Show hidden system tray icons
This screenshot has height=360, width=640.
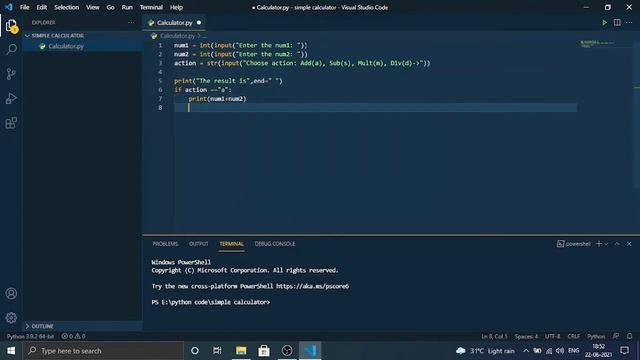click(526, 351)
